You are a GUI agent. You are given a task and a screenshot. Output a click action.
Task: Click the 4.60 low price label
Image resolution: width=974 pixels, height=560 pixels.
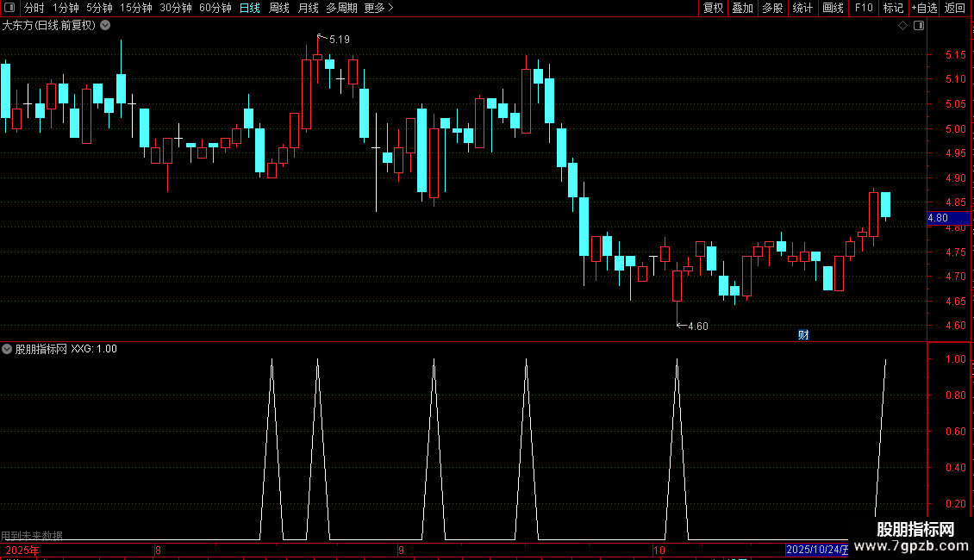coord(697,327)
